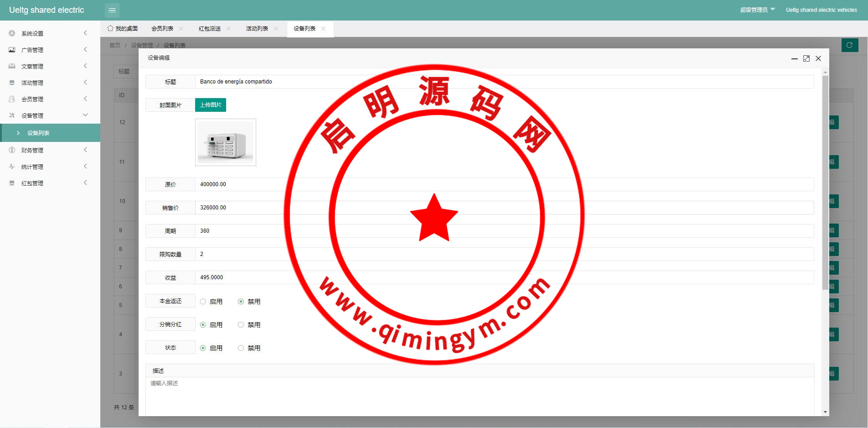Screen dimensions: 868x428
Task: Click the 广告管理 image icon in sidebar
Action: [12, 50]
